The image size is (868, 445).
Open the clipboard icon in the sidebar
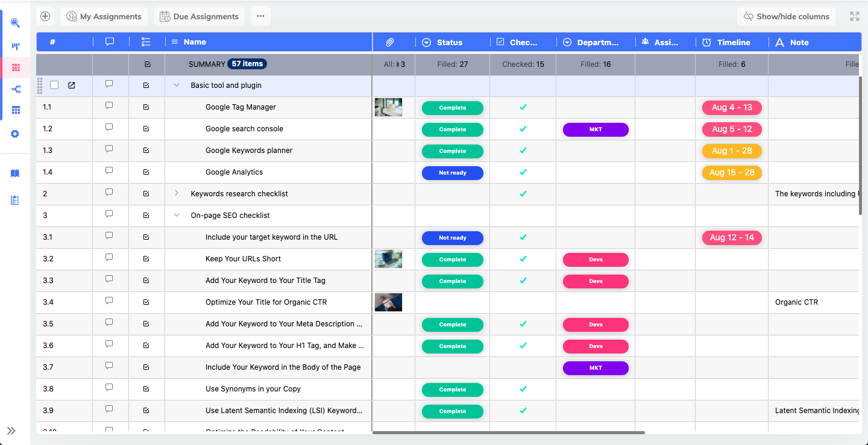pos(16,200)
